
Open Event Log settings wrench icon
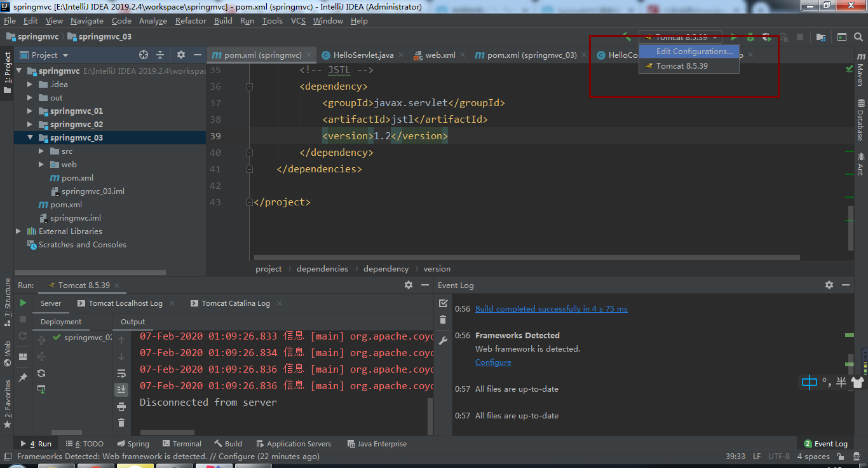444,341
